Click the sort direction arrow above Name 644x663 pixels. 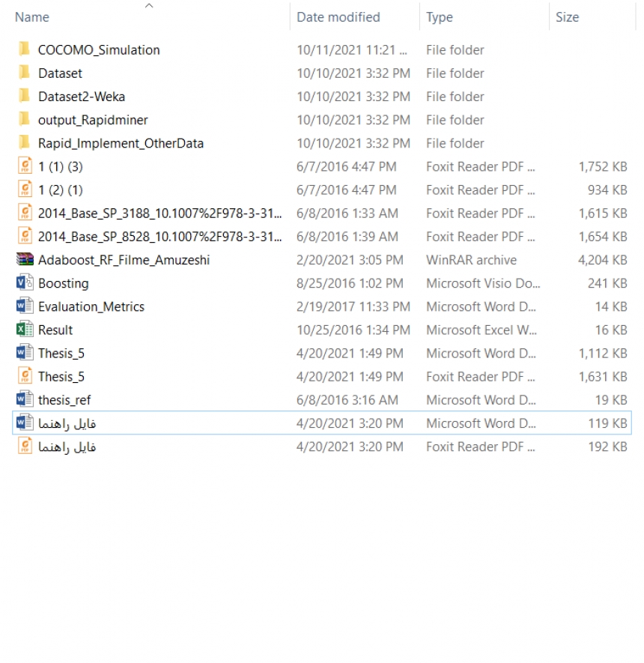point(149,5)
